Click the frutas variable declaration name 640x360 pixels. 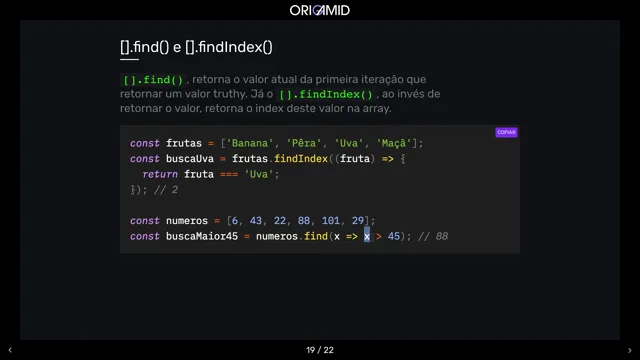pyautogui.click(x=184, y=143)
